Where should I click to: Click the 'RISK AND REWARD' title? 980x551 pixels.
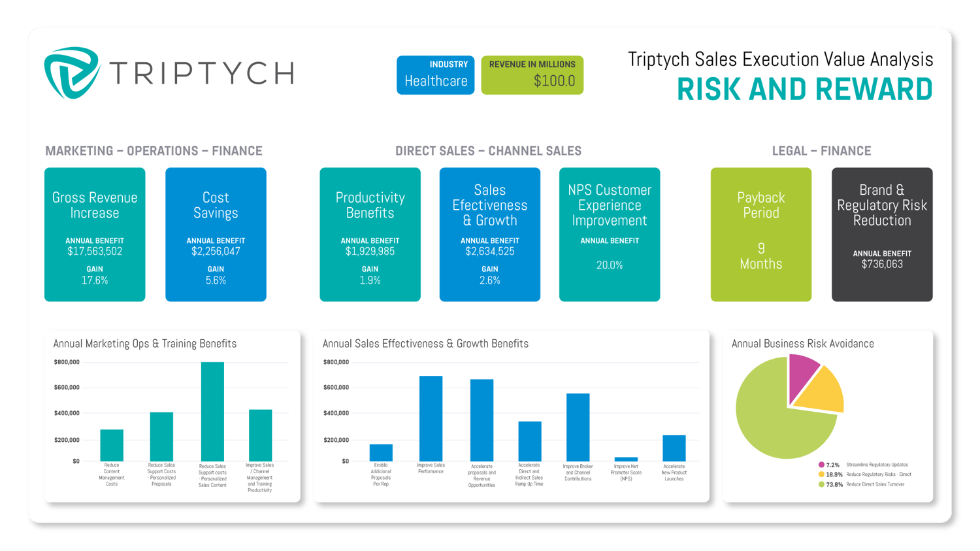pyautogui.click(x=804, y=90)
